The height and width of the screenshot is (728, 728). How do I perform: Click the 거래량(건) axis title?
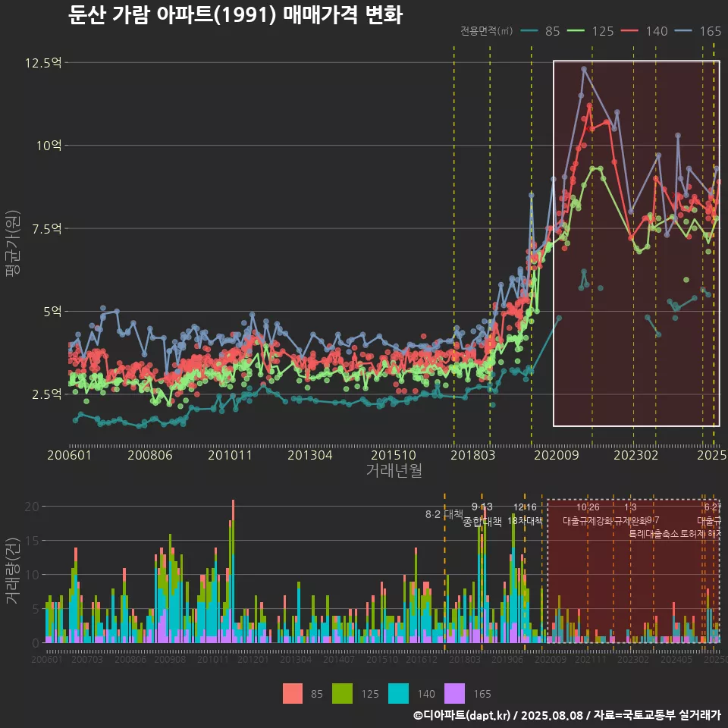click(13, 570)
